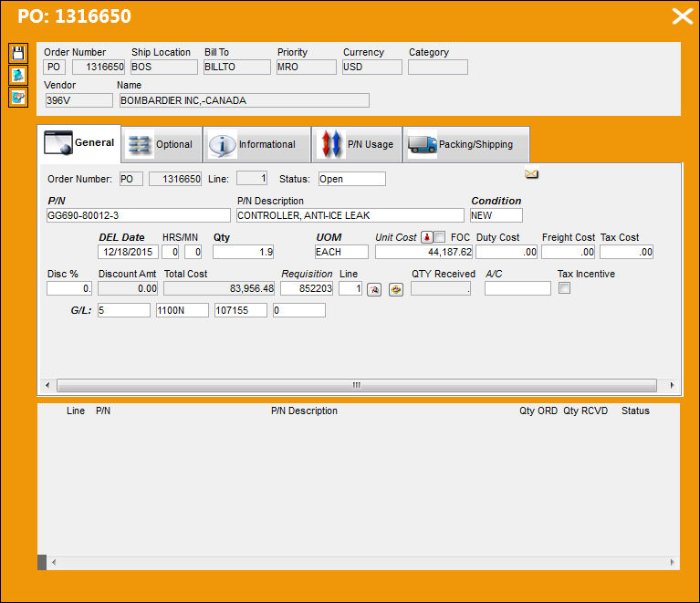The image size is (700, 603).
Task: Click the P/N field GG690-80012-3
Action: (x=139, y=215)
